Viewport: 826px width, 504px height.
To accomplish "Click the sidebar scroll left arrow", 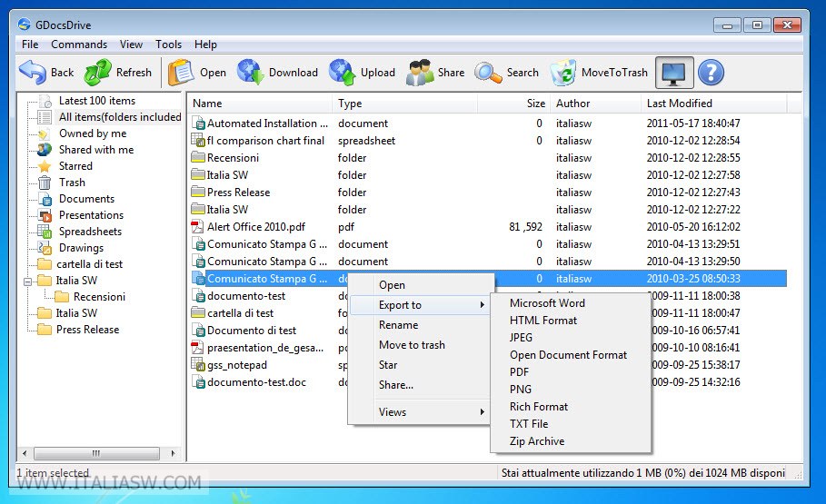I will [x=25, y=453].
